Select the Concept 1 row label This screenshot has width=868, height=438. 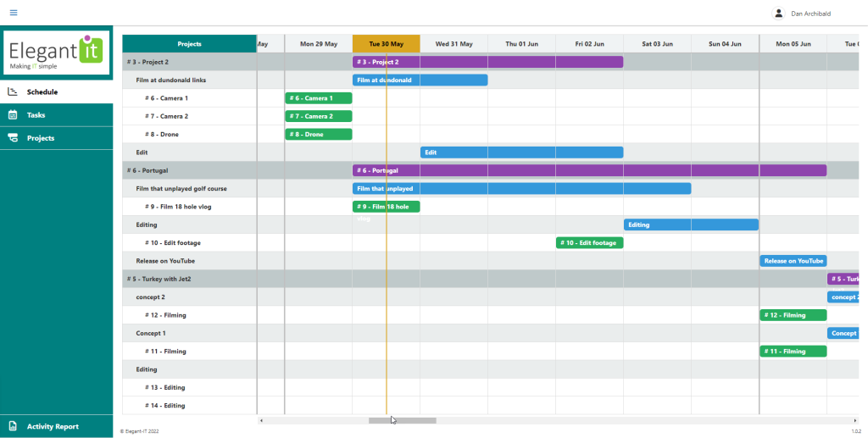pyautogui.click(x=151, y=333)
